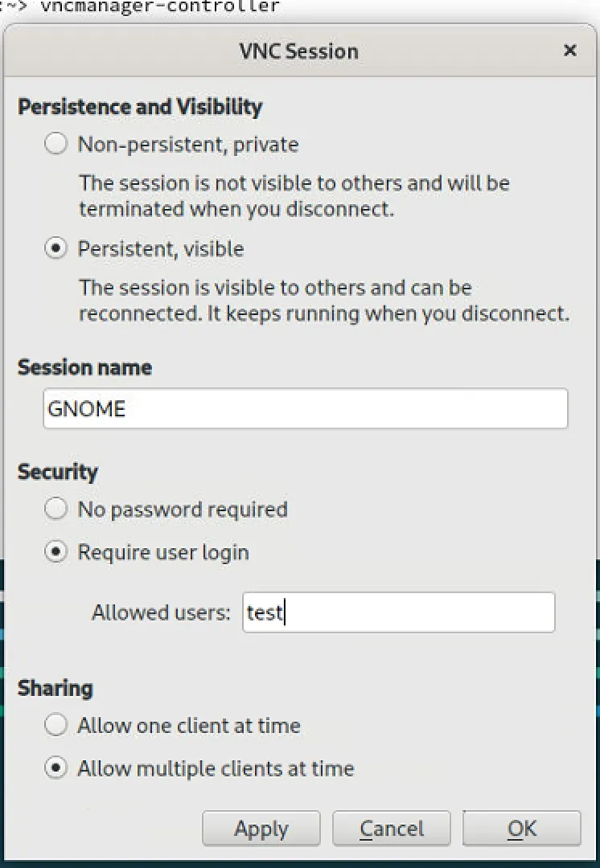Click the Persistence and Visibility heading

140,106
